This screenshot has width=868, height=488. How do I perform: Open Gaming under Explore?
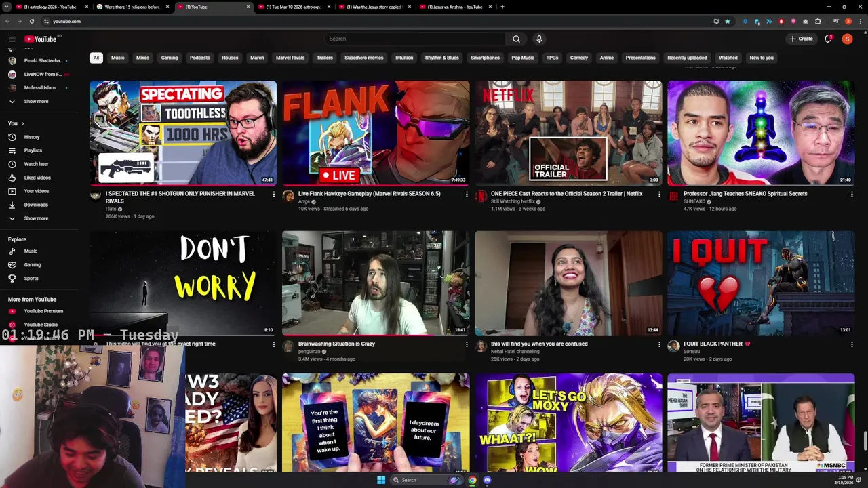pos(33,265)
